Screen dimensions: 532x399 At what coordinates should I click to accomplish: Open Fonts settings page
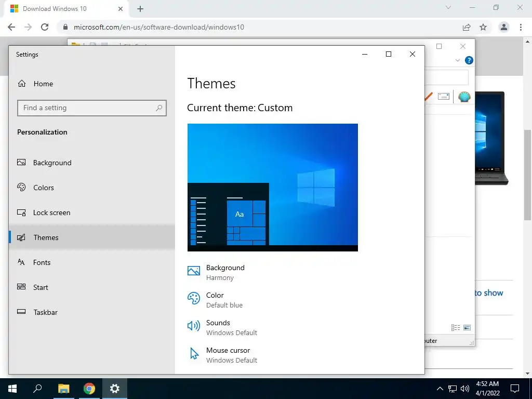91,262
